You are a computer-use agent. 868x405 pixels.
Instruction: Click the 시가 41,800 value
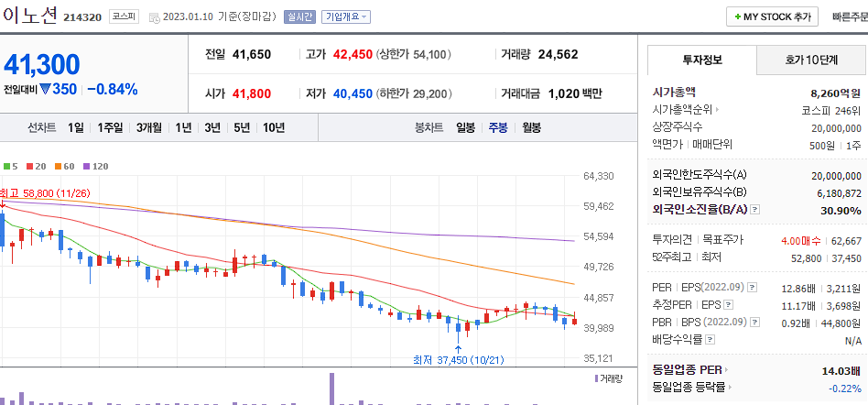(252, 93)
